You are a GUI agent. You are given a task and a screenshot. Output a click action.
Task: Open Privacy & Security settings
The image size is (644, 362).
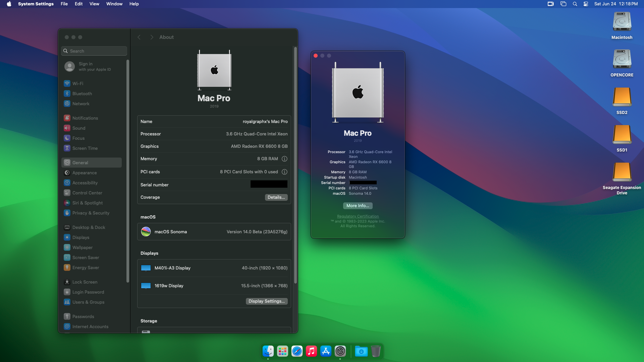click(x=92, y=213)
